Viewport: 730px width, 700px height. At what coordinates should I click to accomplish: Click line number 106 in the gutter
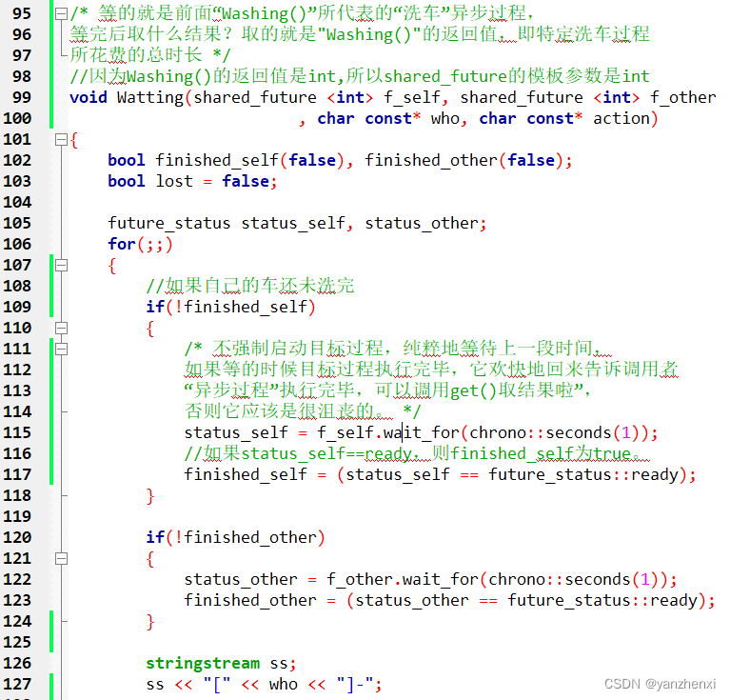(17, 244)
